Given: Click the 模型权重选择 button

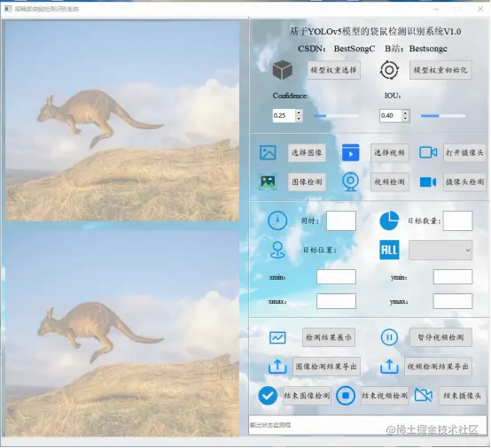Looking at the screenshot, I should [x=333, y=70].
